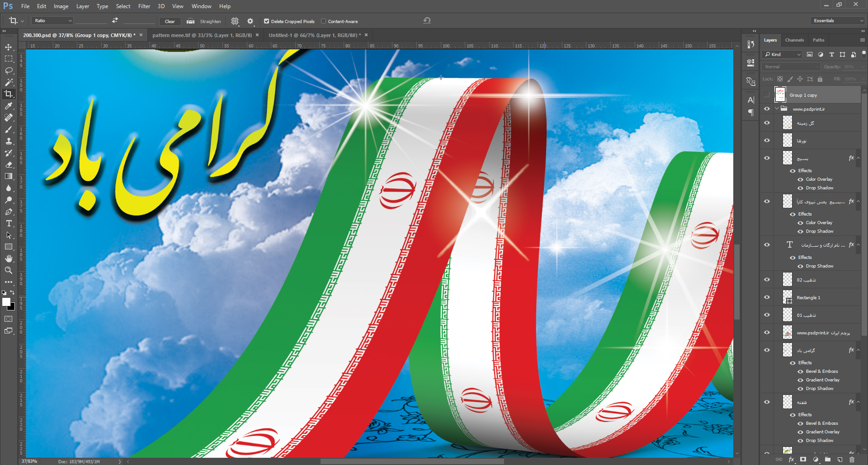868x465 pixels.
Task: Click the reset crop arrow icon
Action: (427, 20)
